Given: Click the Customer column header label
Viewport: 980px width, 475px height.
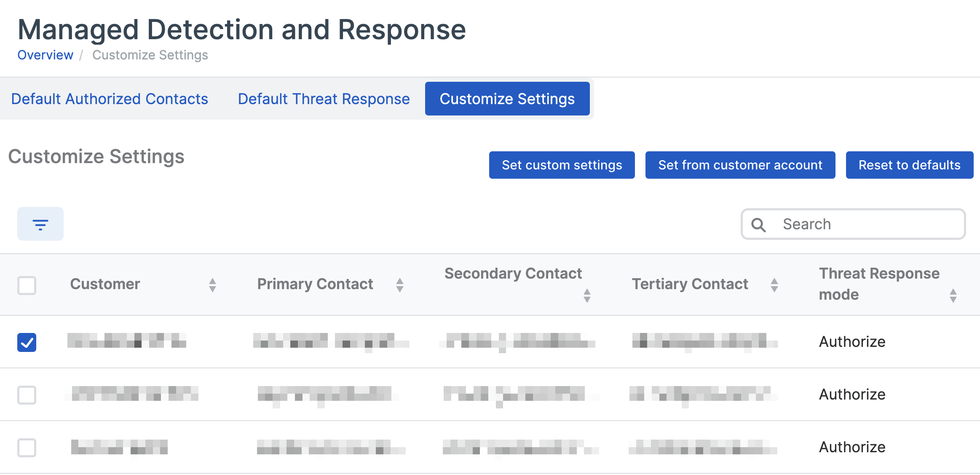Looking at the screenshot, I should click(105, 284).
